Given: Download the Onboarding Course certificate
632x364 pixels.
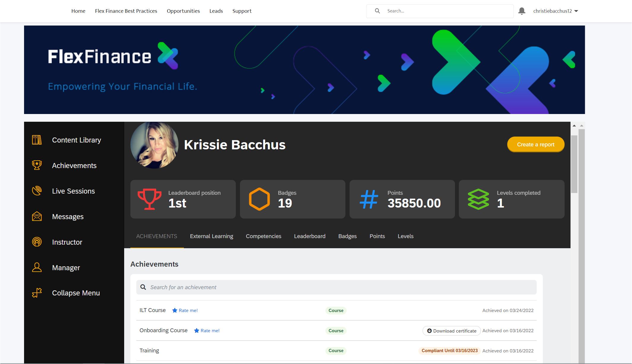Looking at the screenshot, I should pyautogui.click(x=451, y=330).
